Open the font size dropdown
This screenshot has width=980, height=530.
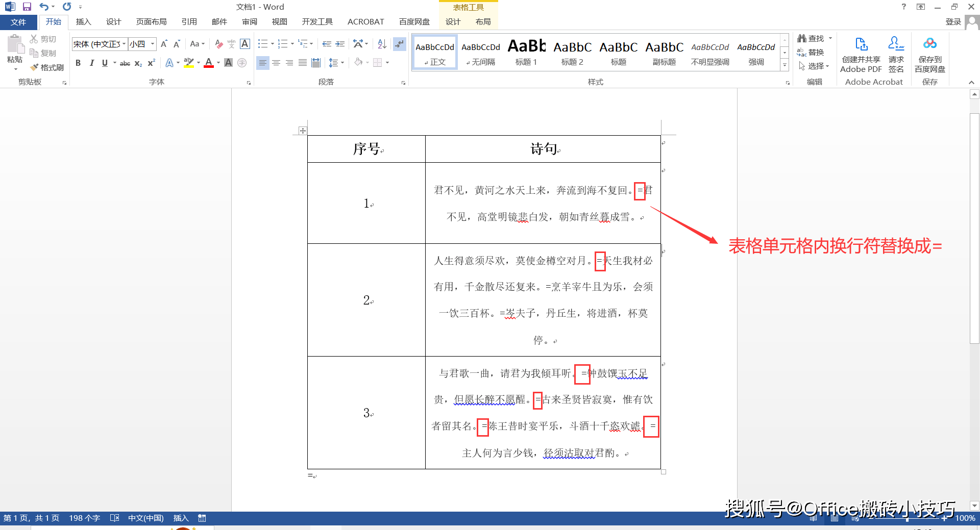151,44
